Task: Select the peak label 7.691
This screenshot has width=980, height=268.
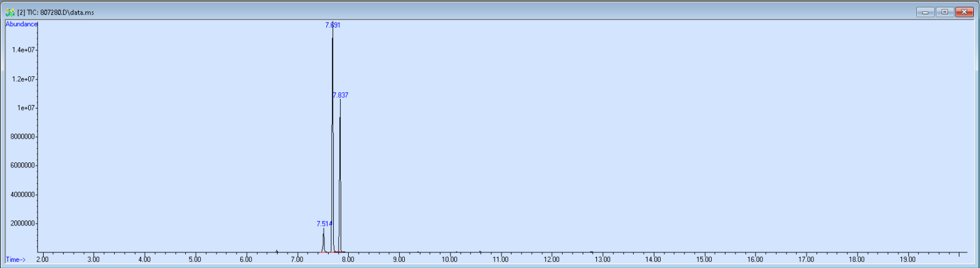Action: 332,25
